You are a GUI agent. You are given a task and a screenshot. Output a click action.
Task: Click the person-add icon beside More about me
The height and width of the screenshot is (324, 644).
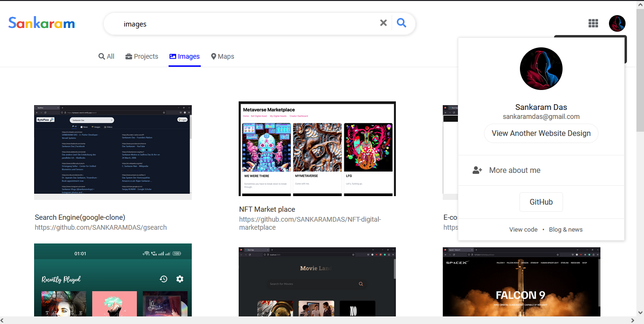click(x=477, y=170)
